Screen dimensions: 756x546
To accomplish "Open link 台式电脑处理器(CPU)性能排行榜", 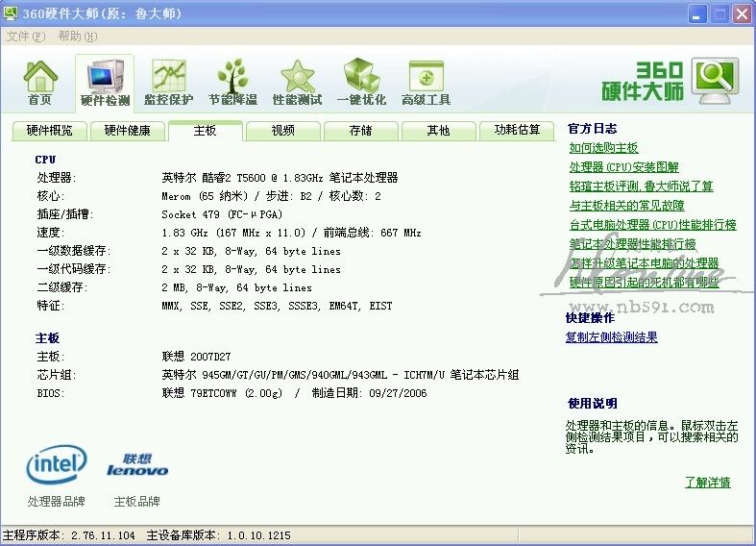I will [653, 225].
